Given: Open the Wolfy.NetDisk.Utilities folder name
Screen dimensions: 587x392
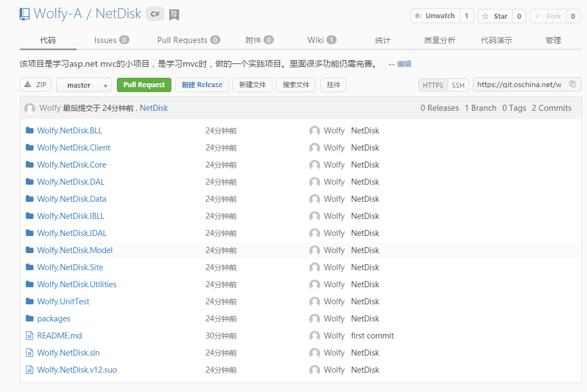Looking at the screenshot, I should tap(77, 284).
